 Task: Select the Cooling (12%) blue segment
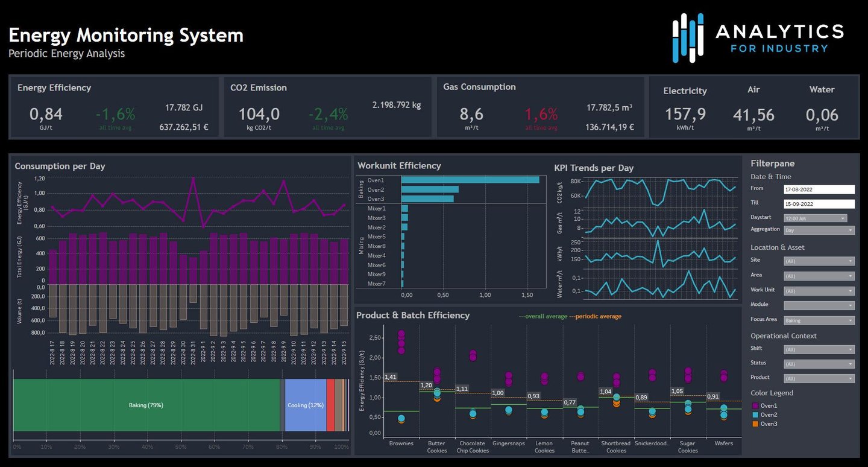point(306,405)
